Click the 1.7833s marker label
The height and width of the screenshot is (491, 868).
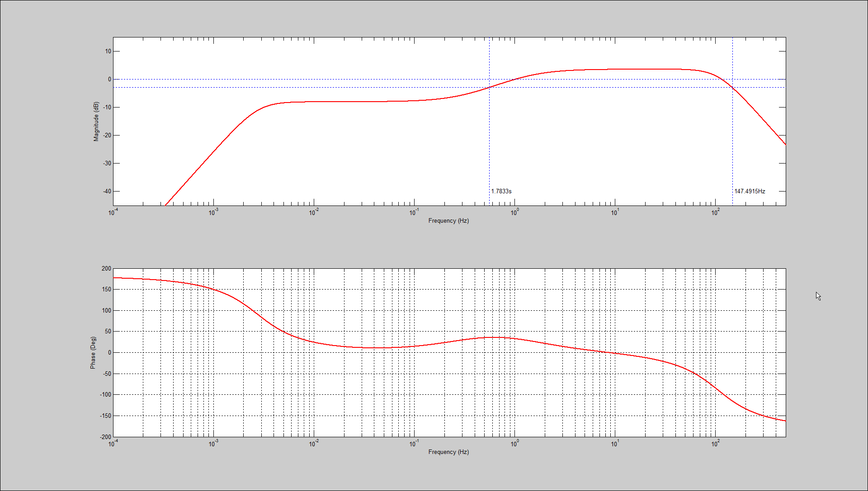tap(501, 192)
